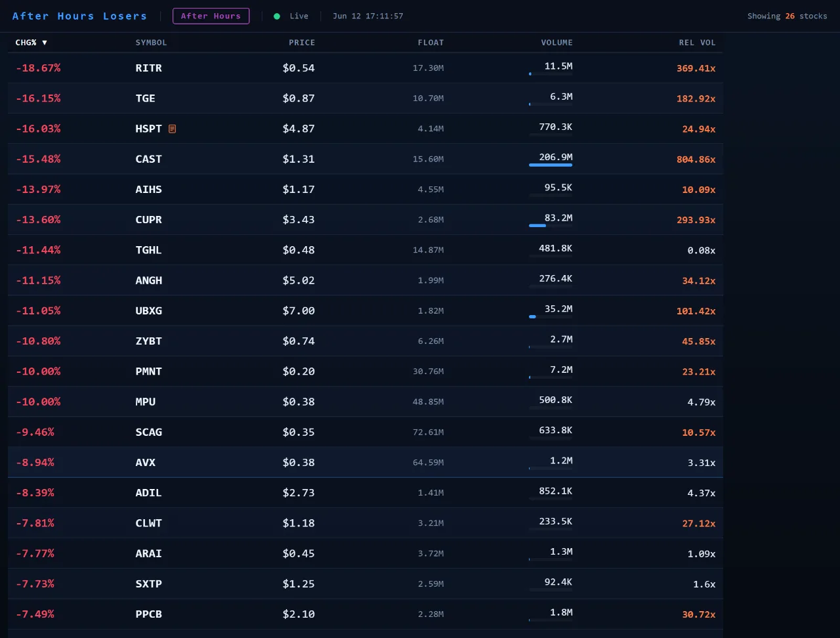Click the 369.41x relative volume for RITR
This screenshot has width=840, height=638.
click(696, 68)
